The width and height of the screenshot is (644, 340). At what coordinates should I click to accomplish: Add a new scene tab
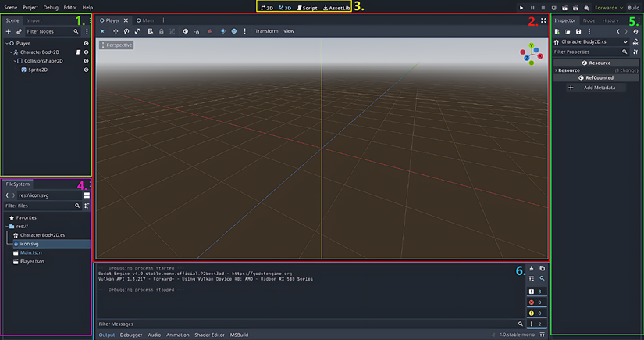point(163,20)
